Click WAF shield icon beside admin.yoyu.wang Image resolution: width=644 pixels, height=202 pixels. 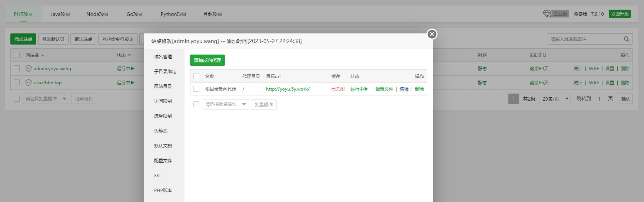(x=29, y=68)
